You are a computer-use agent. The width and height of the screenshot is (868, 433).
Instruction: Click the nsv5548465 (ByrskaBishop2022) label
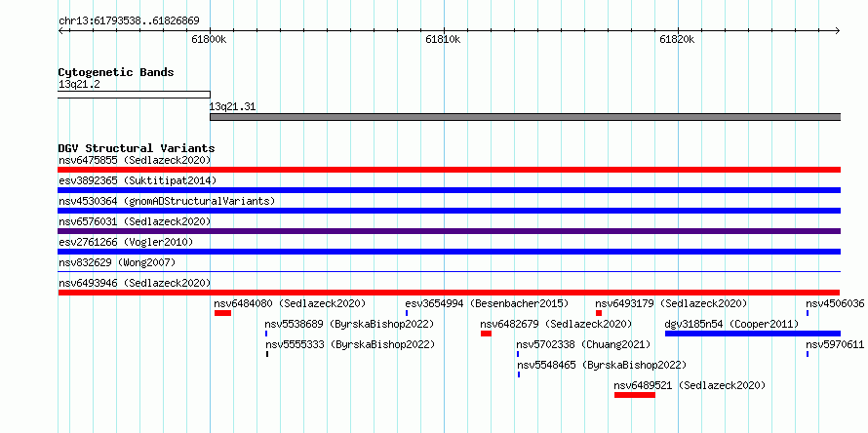tap(602, 365)
